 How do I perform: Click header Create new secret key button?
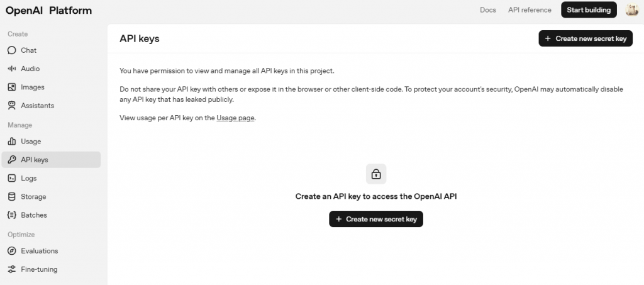[x=586, y=38]
